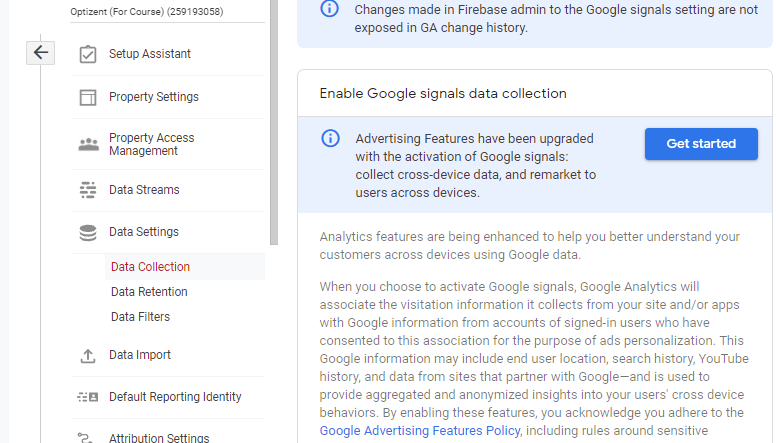Click the Data Import upload icon

point(88,355)
